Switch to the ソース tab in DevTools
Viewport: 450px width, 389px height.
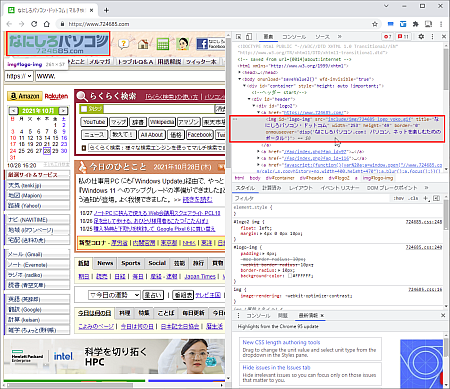pos(322,37)
